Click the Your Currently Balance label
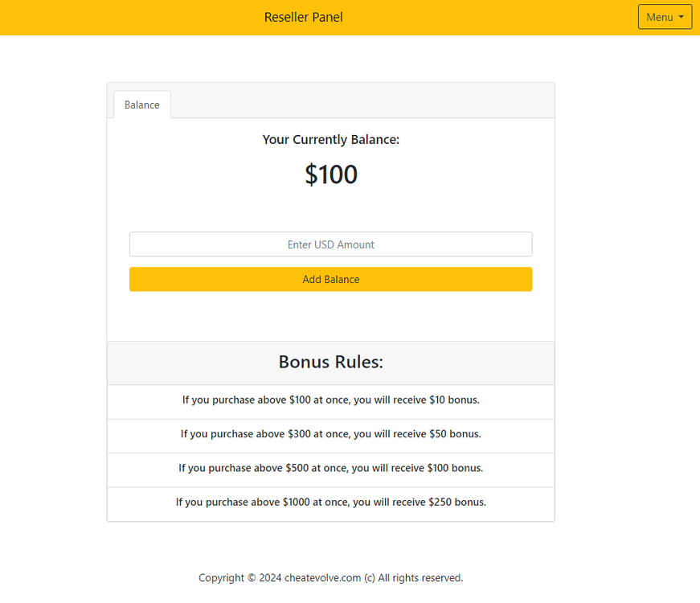 330,140
